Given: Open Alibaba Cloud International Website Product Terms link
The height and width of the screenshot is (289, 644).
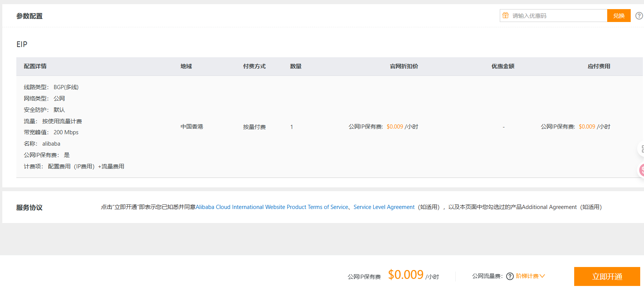Looking at the screenshot, I should point(272,207).
